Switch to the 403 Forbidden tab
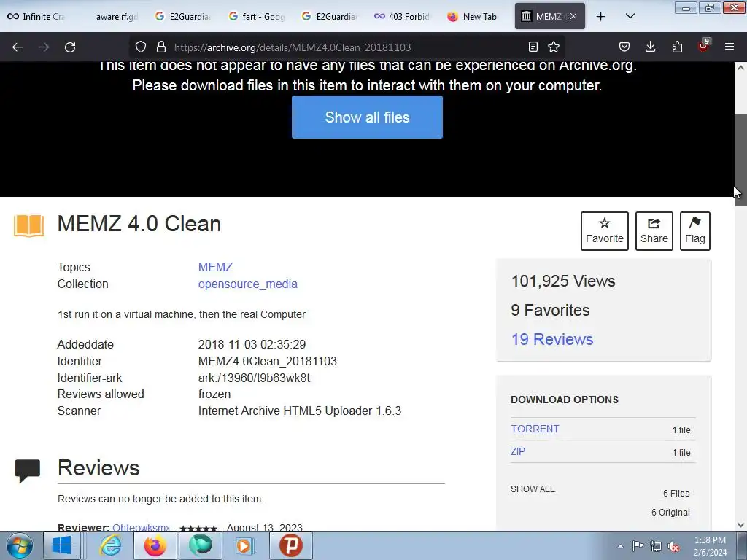The width and height of the screenshot is (747, 560). (403, 17)
